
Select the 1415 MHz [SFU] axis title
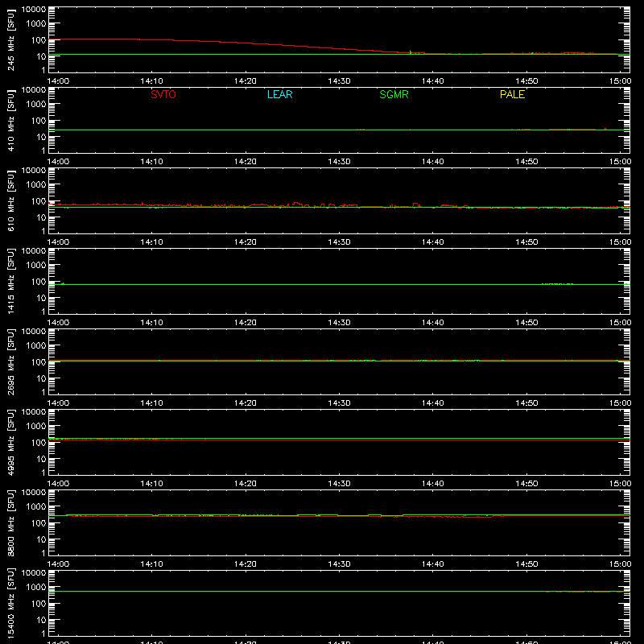point(10,281)
